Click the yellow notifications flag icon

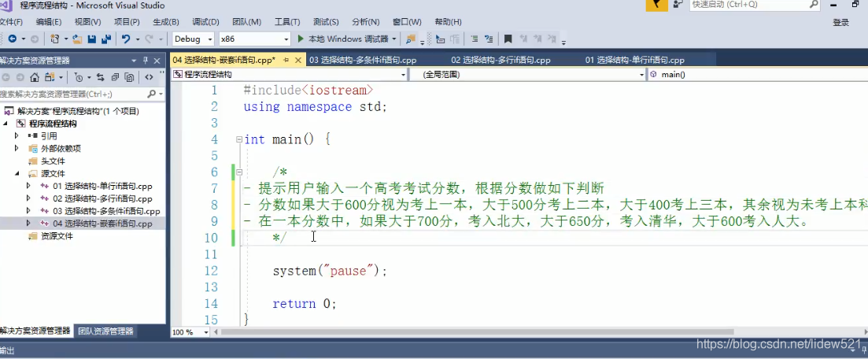point(657,5)
